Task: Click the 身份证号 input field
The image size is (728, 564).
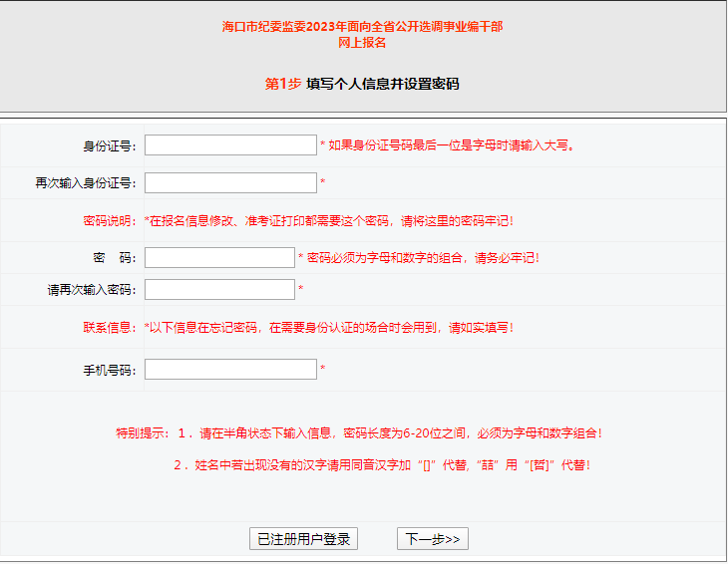Action: [x=230, y=145]
